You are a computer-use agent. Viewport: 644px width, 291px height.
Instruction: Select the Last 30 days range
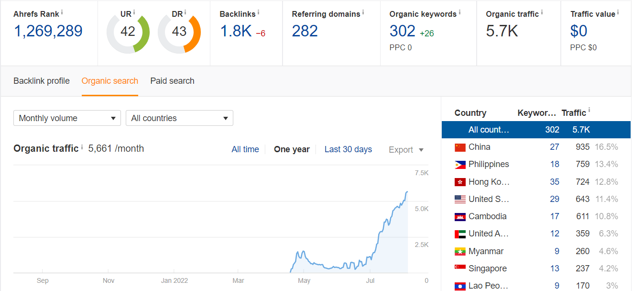348,149
